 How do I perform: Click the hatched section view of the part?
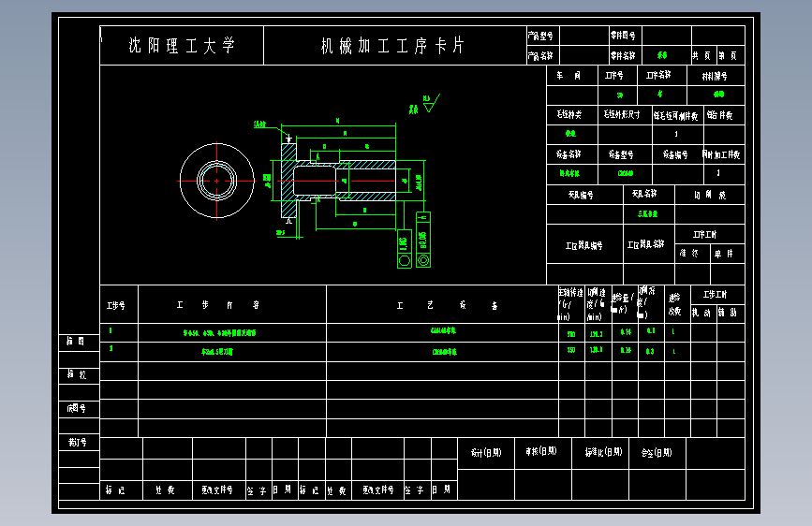coord(338,182)
